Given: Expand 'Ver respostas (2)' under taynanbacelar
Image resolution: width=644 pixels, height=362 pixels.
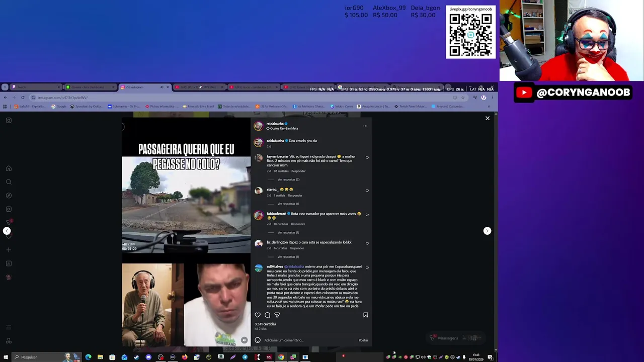Looking at the screenshot, I should tap(288, 179).
